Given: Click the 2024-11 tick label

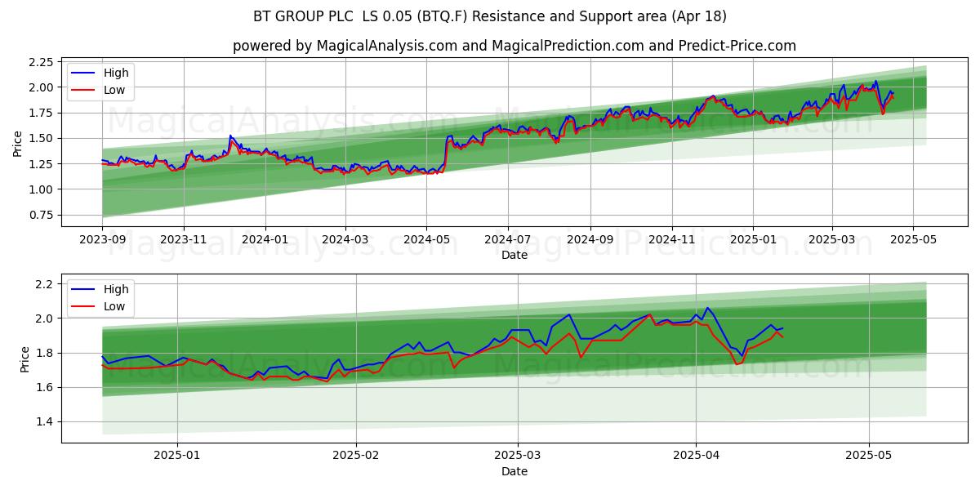Looking at the screenshot, I should [x=672, y=239].
